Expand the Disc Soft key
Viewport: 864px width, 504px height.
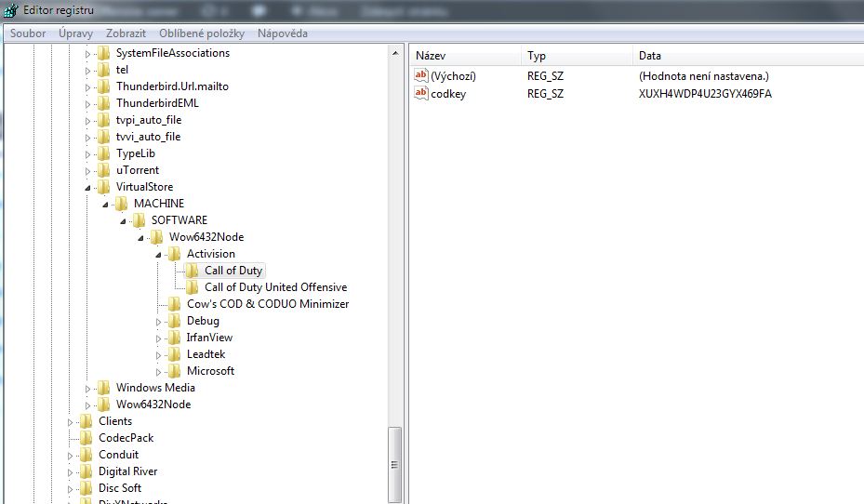pos(70,488)
